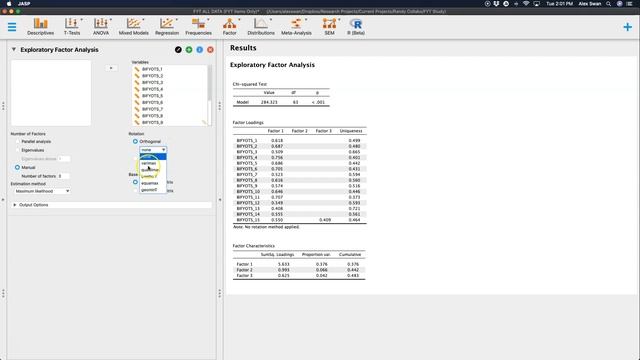Choose the highlighted none rotation entry
This screenshot has height=360, width=640.
point(153,157)
